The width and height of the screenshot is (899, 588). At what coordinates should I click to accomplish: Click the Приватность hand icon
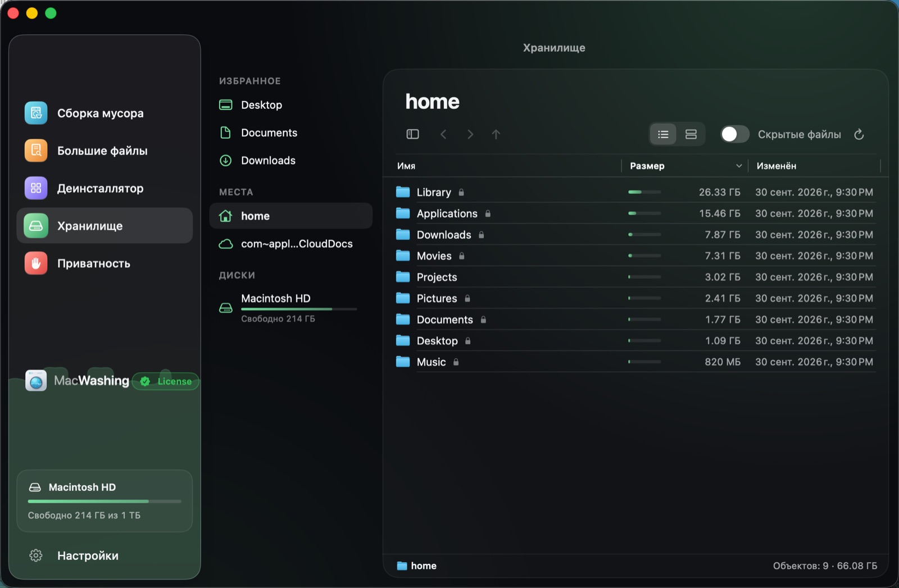(36, 263)
